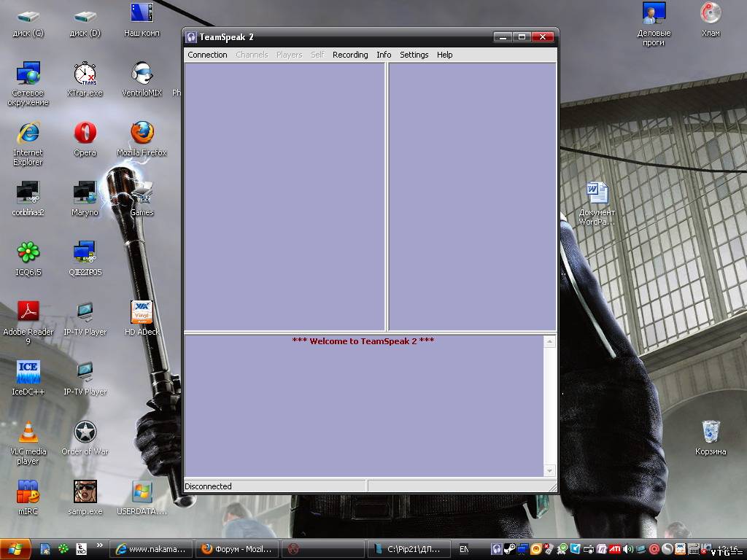Select the Наш комп desktop icon

pos(142,20)
